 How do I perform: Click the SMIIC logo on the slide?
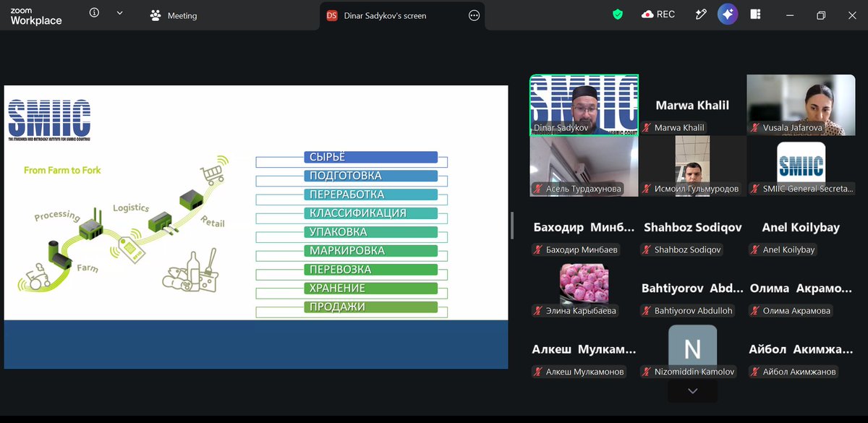coord(49,120)
